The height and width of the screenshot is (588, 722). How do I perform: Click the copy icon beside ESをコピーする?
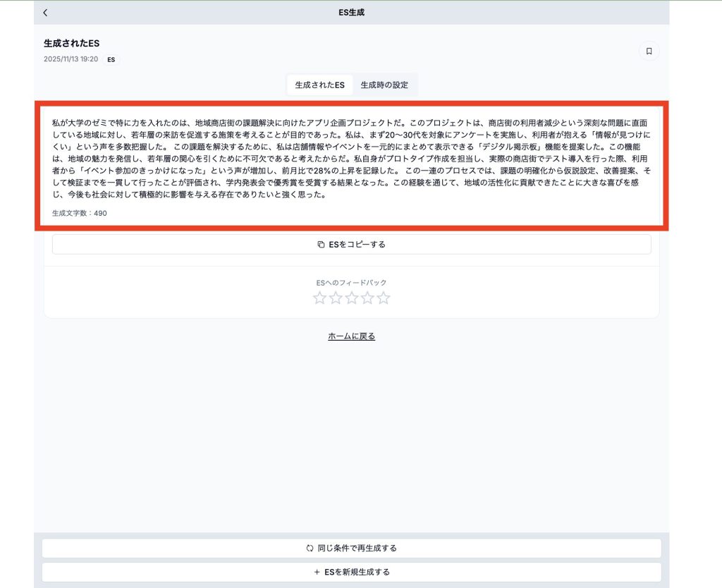tap(321, 245)
